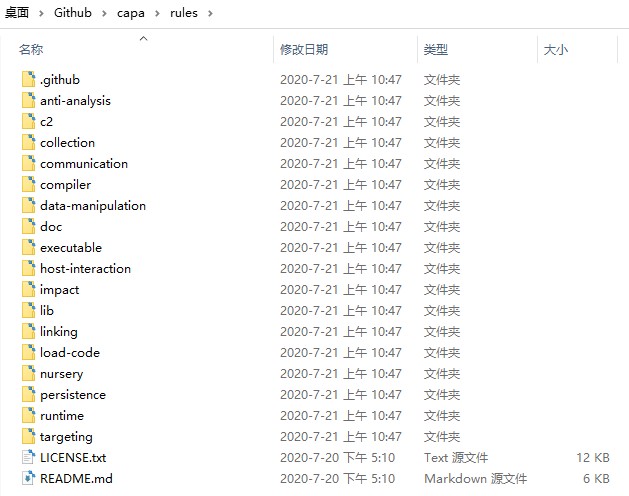The width and height of the screenshot is (629, 496).
Task: Select the lib folder icon
Action: coord(28,310)
